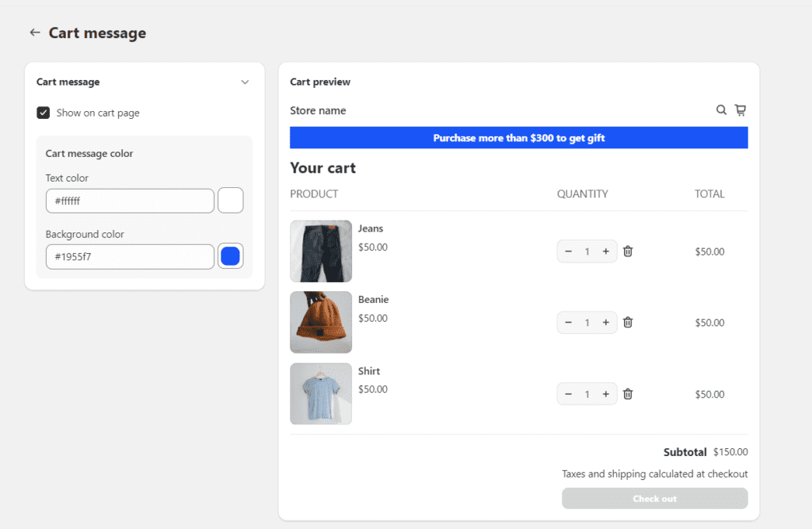Click the Background color hex input field
The width and height of the screenshot is (812, 529).
pos(129,257)
